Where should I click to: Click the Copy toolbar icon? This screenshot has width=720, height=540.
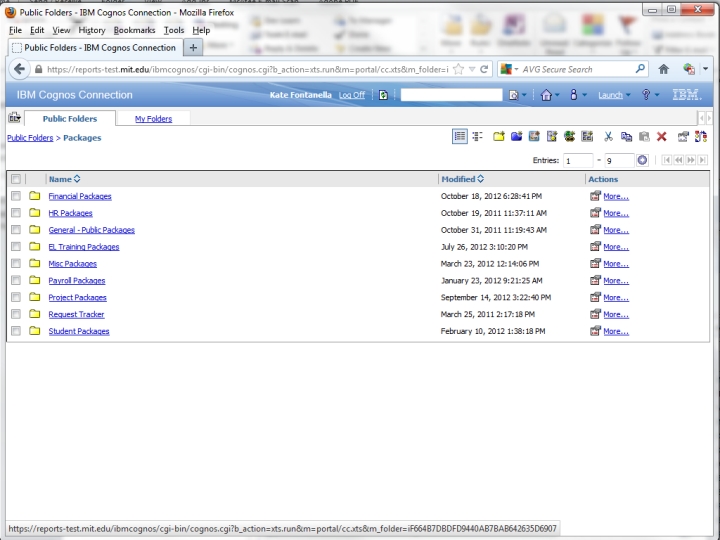(x=626, y=137)
